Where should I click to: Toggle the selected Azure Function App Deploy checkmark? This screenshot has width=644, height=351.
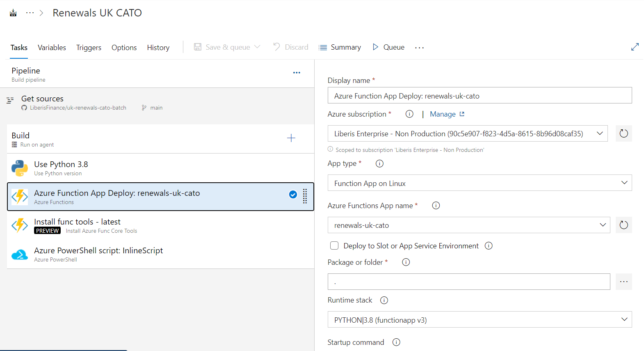293,195
